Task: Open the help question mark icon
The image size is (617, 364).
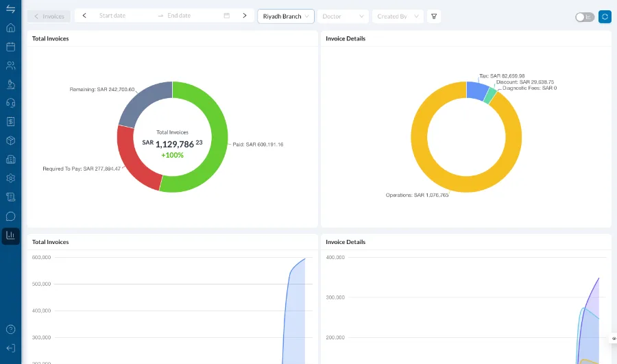Action: click(x=10, y=329)
